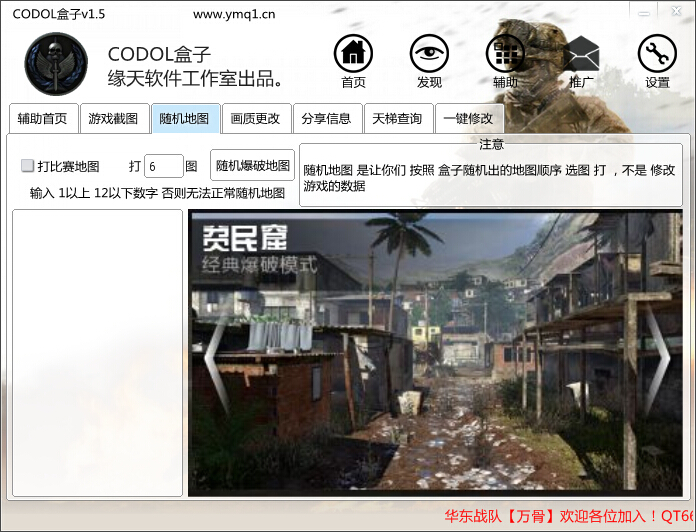Screen dimensions: 696x532
Task: Open 发现 with the eye icon
Action: click(429, 55)
